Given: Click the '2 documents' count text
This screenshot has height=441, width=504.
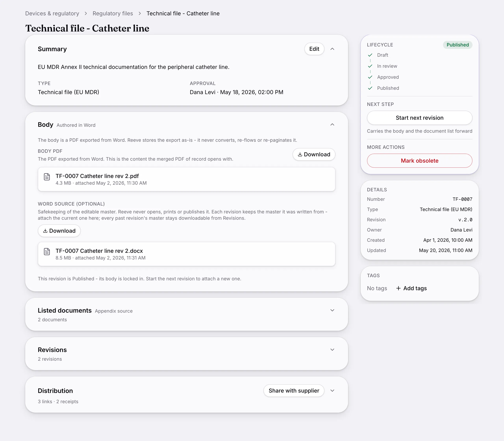Looking at the screenshot, I should coord(52,320).
